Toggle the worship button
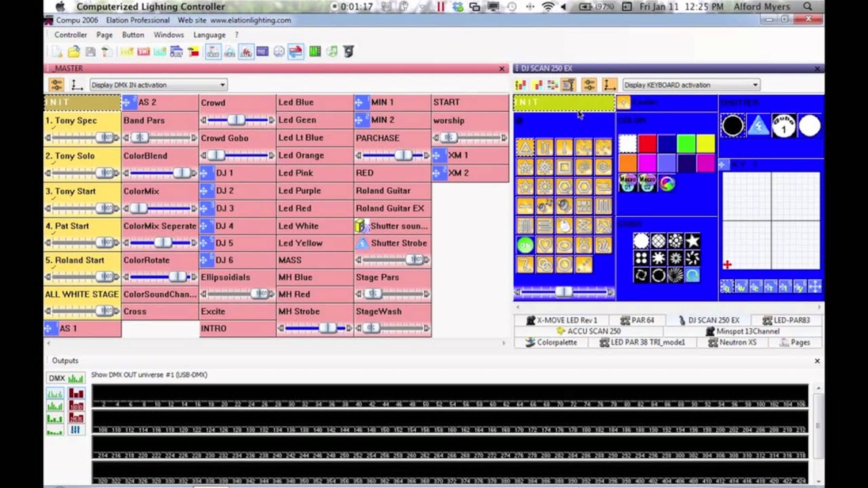The image size is (868, 488). click(x=470, y=120)
